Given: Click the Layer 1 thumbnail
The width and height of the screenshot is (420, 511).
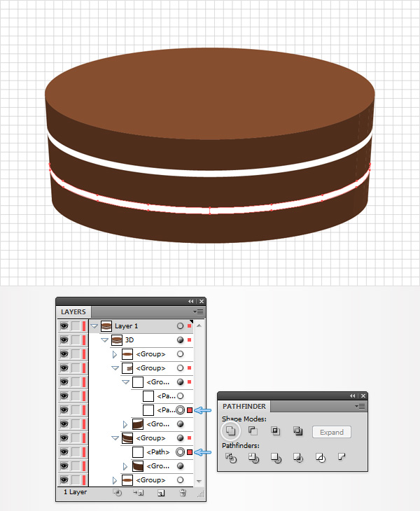Looking at the screenshot, I should click(x=106, y=326).
